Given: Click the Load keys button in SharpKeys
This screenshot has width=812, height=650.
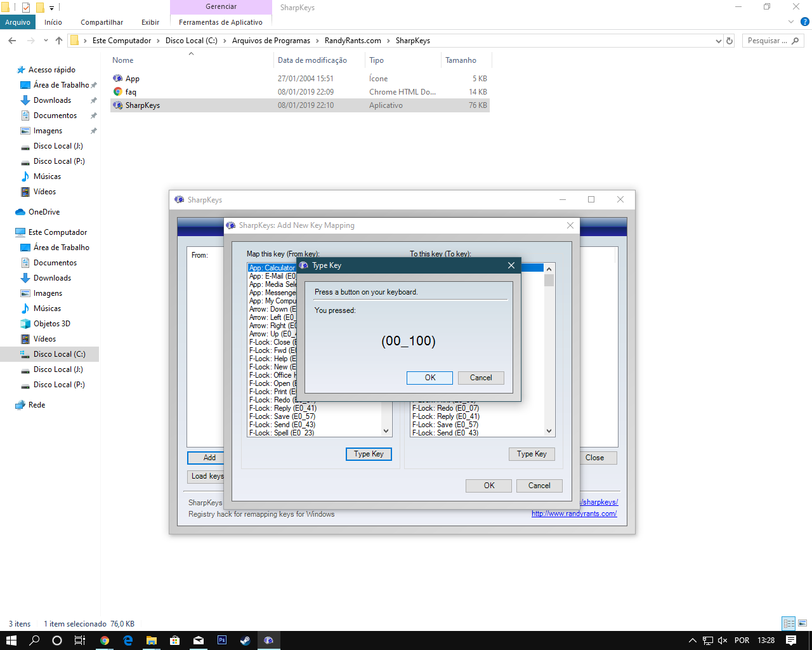Looking at the screenshot, I should point(206,476).
